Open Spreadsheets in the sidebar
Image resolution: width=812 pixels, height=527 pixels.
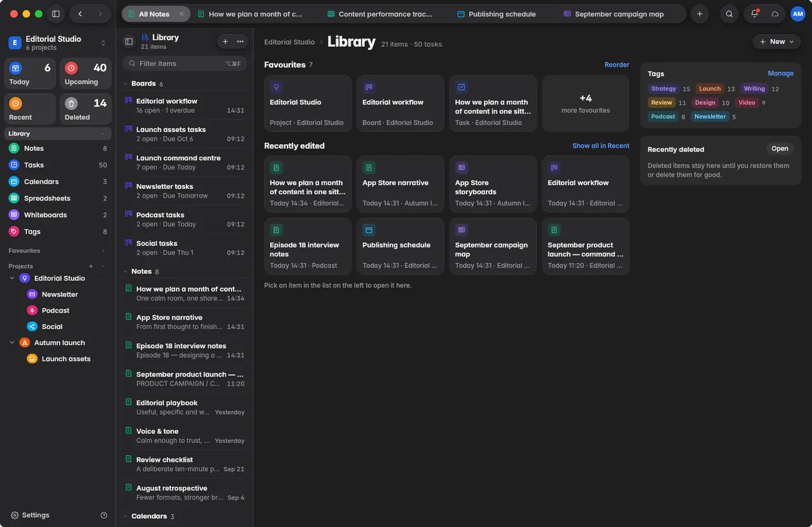pyautogui.click(x=58, y=198)
